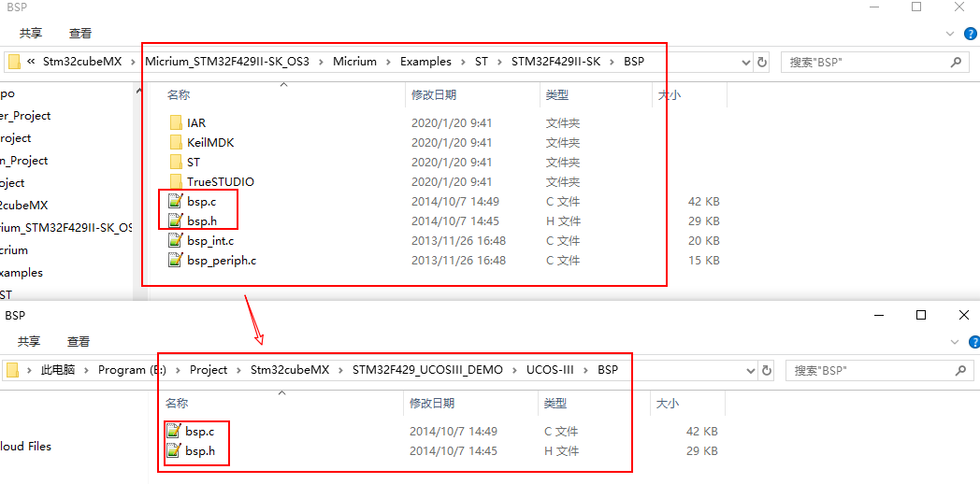Screen dimensions: 980x484
Task: Refresh the top window's address bar
Action: tap(762, 62)
